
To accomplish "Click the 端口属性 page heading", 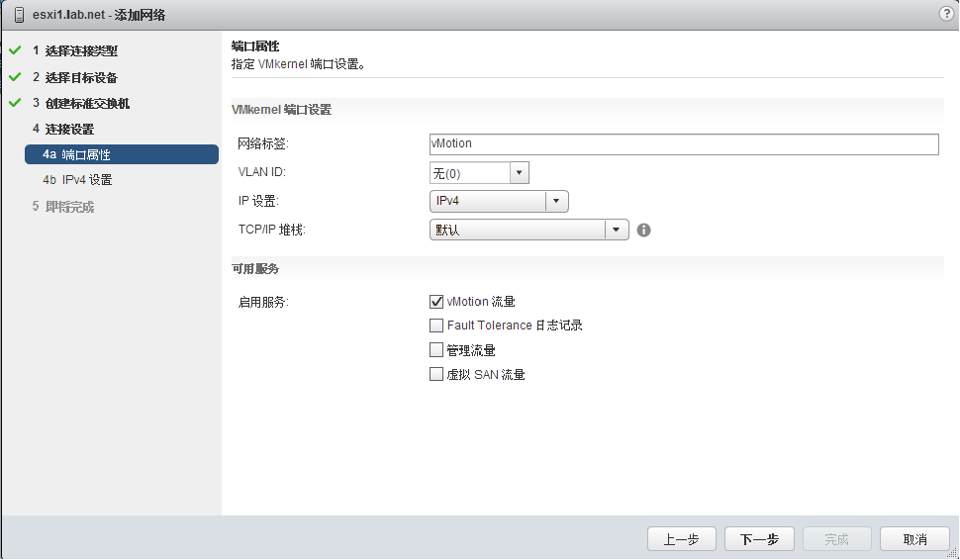I will tap(255, 46).
